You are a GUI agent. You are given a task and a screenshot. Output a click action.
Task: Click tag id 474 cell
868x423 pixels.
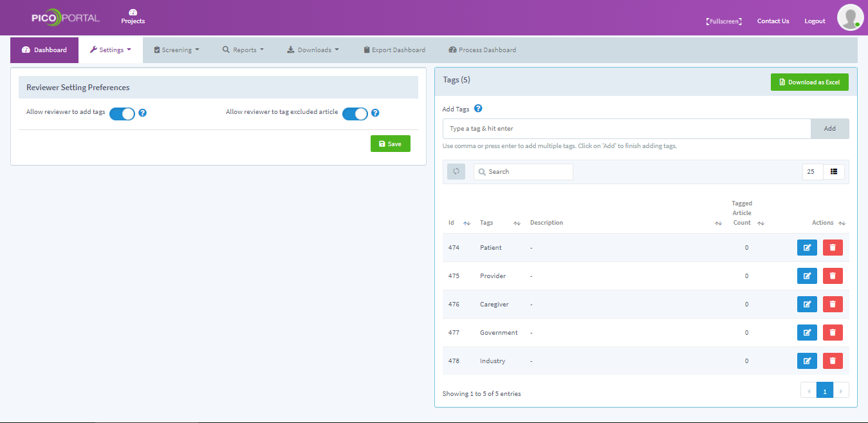coord(454,248)
